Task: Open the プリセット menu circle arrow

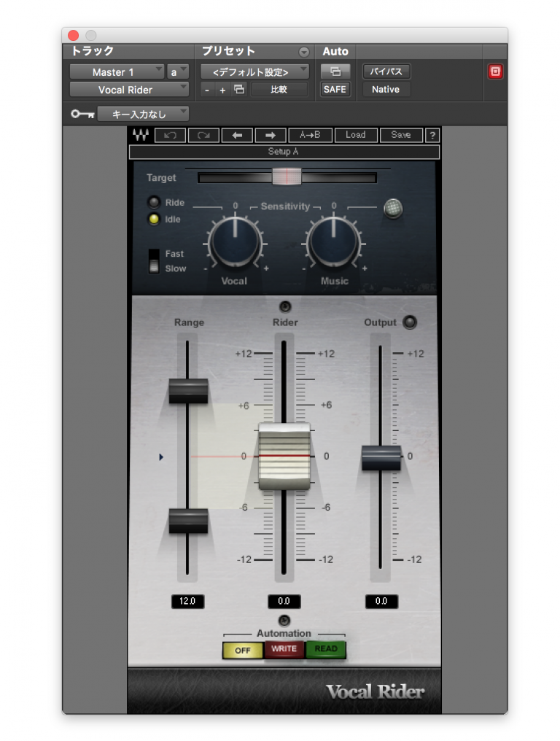Action: tap(304, 52)
